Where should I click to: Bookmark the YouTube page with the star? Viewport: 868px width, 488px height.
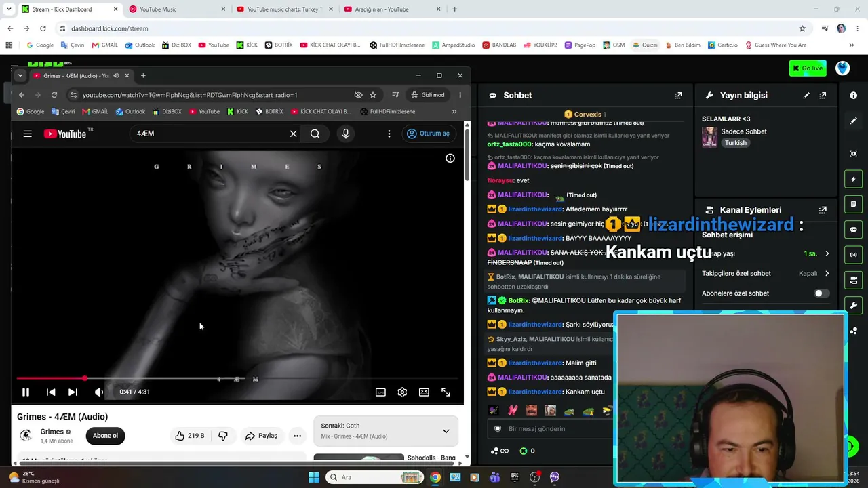(x=373, y=95)
